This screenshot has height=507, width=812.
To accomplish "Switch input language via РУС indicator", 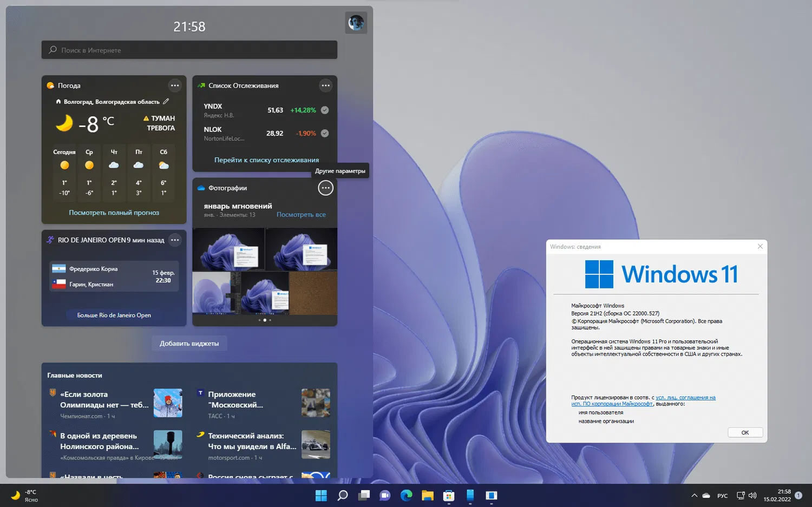I will [x=723, y=496].
